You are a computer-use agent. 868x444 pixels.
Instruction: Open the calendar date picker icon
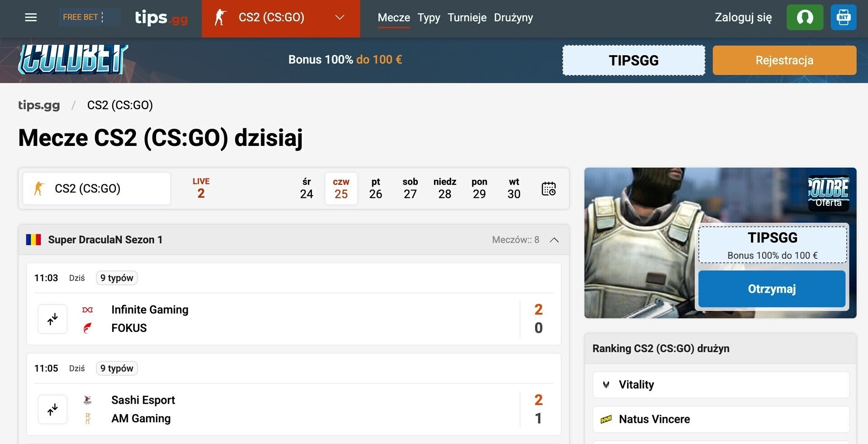pos(548,188)
